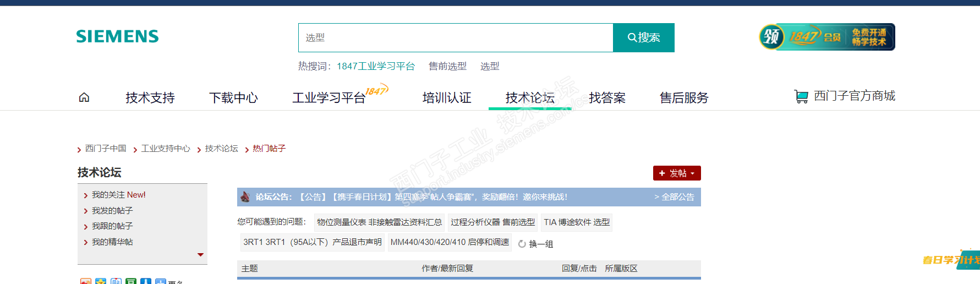This screenshot has height=284, width=980.
Task: Open the 售后服务 menu item
Action: tap(684, 98)
